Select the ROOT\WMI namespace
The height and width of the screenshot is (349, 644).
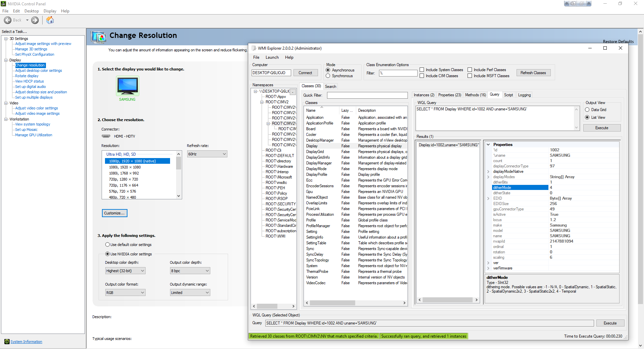click(x=275, y=236)
